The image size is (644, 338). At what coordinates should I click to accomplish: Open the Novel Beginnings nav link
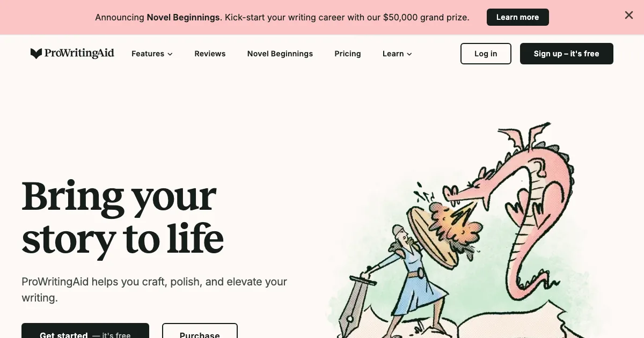point(280,54)
